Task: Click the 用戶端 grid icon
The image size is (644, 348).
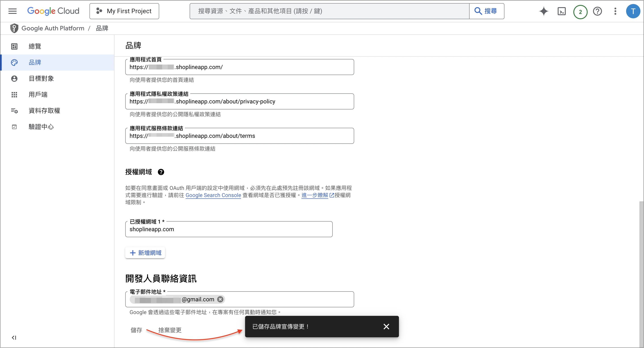Action: 14,95
